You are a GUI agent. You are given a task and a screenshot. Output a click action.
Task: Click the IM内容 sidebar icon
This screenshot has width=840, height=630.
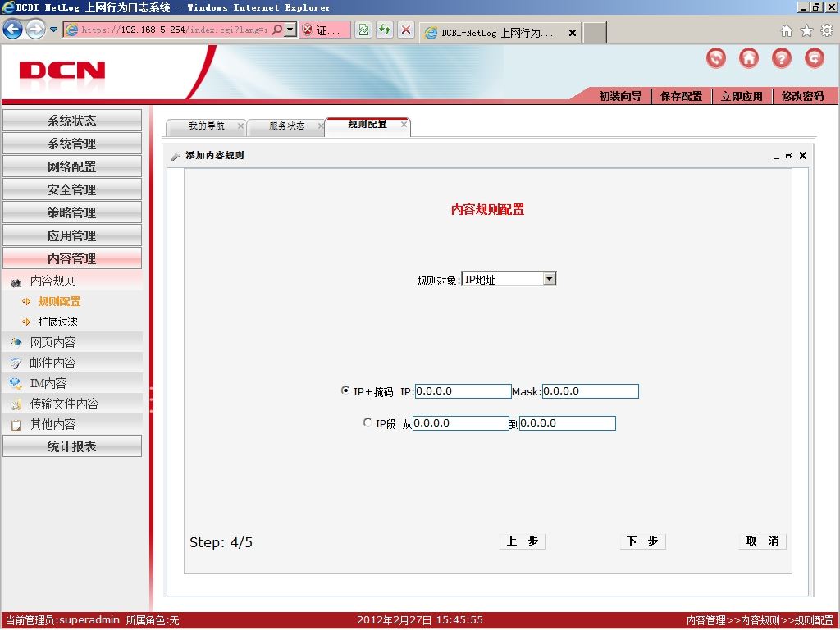pos(16,384)
